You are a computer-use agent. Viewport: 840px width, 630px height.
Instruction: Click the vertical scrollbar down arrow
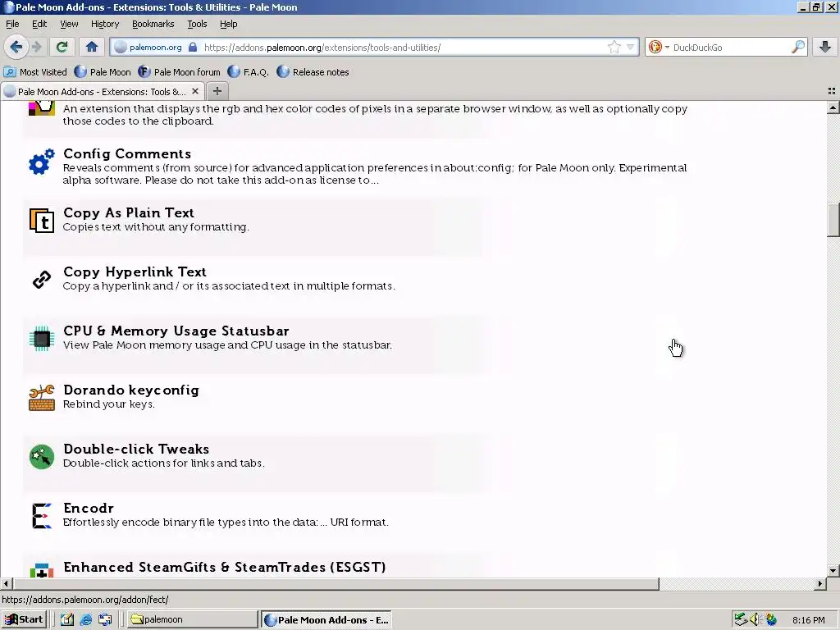833,571
